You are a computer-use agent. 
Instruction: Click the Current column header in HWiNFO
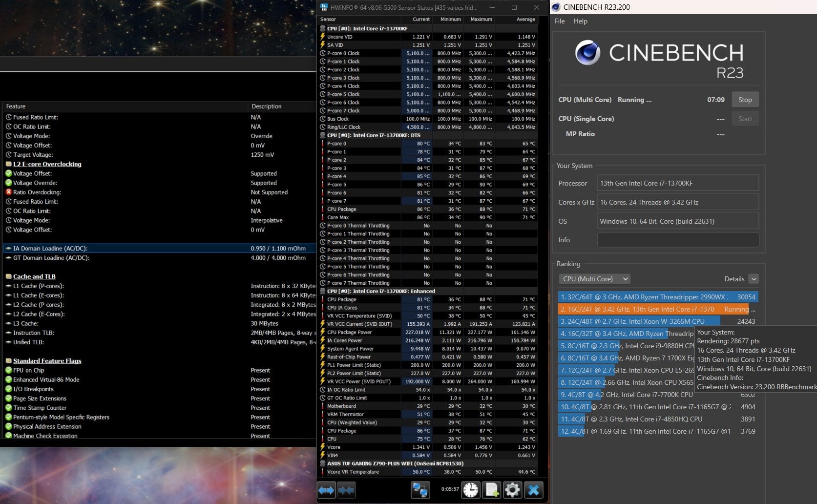coord(421,20)
